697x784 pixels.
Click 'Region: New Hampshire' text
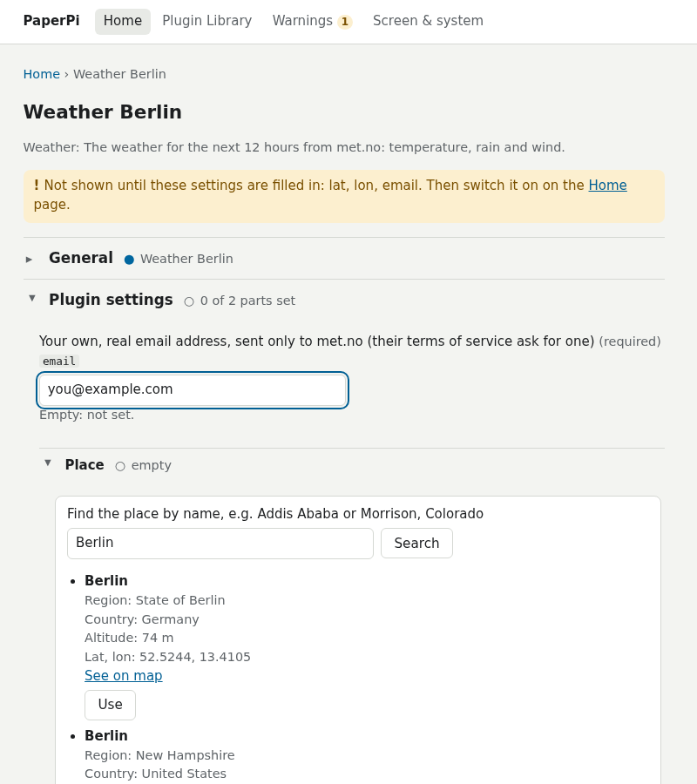coord(159,755)
